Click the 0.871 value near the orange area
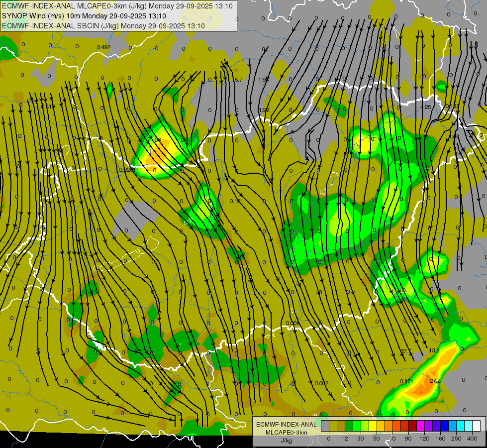 pos(406,381)
